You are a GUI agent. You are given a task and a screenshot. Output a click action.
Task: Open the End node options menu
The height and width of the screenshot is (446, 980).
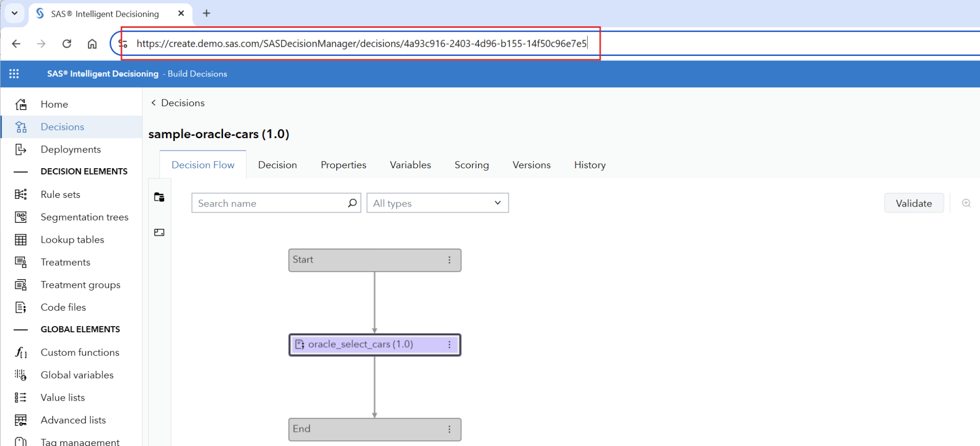tap(449, 429)
